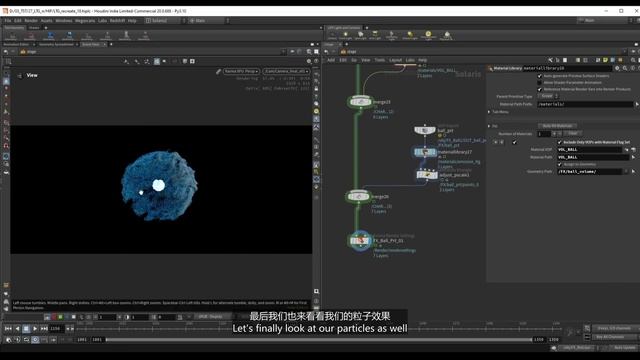Image resolution: width=640 pixels, height=360 pixels.
Task: Select the adjust_pscale1 node
Action: click(427, 175)
